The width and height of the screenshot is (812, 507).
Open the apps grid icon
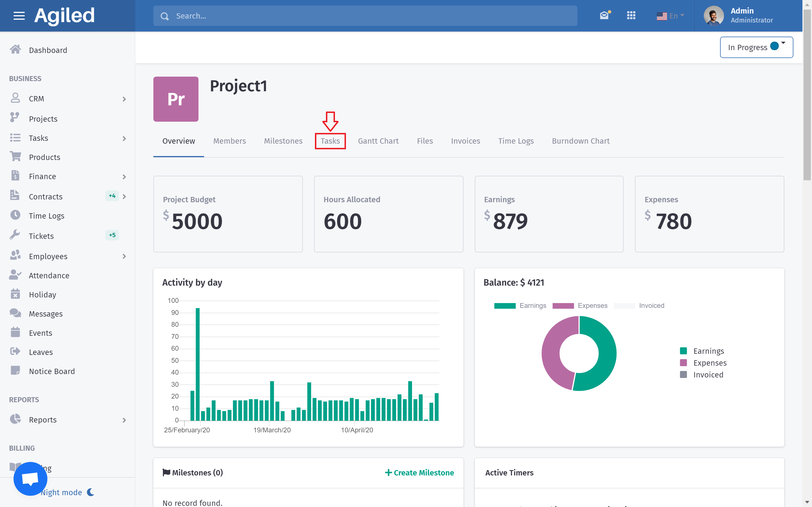631,15
